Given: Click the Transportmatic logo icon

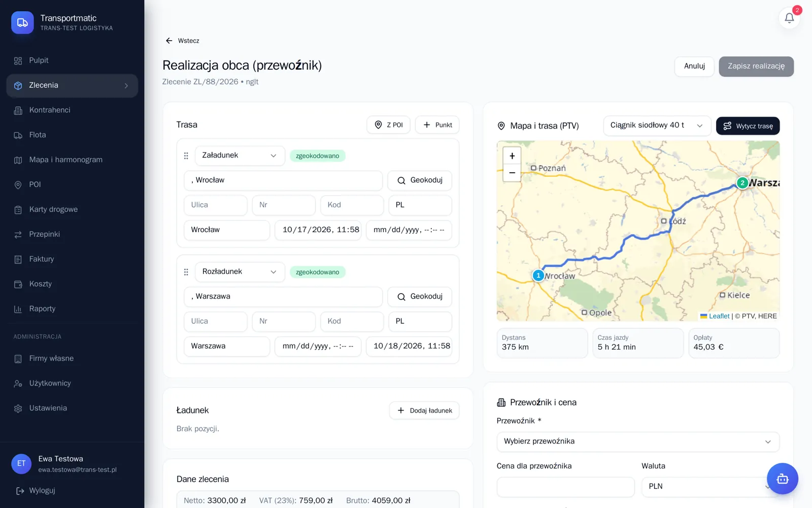Looking at the screenshot, I should 22,22.
